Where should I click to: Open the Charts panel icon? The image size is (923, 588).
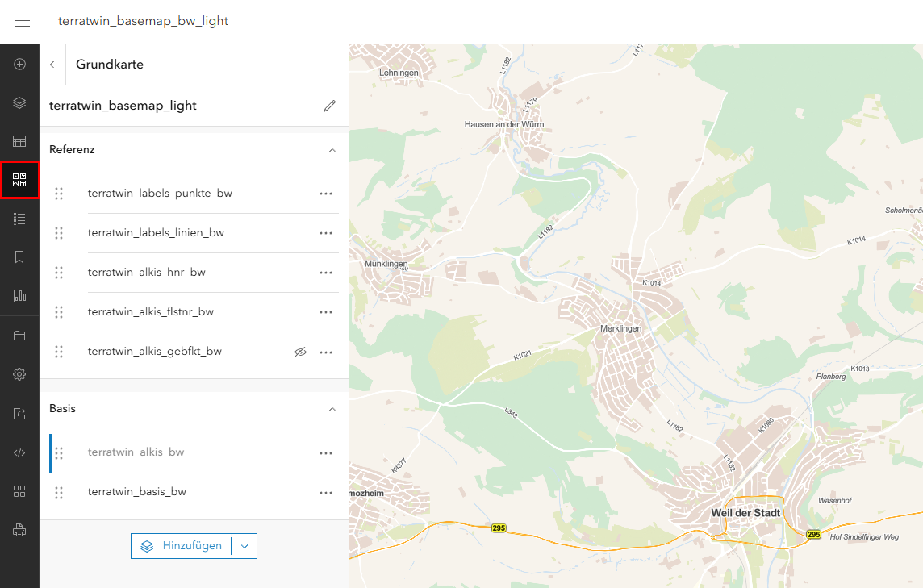(20, 295)
